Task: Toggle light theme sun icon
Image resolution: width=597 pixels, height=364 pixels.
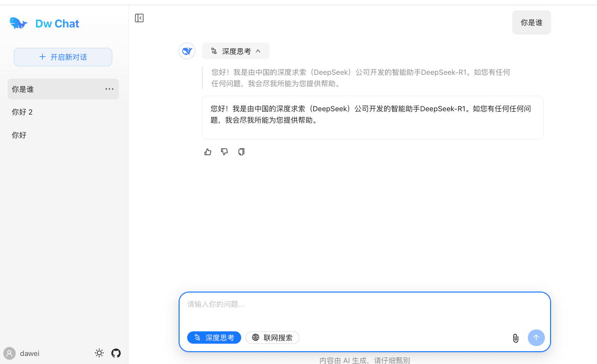Action: pos(99,353)
